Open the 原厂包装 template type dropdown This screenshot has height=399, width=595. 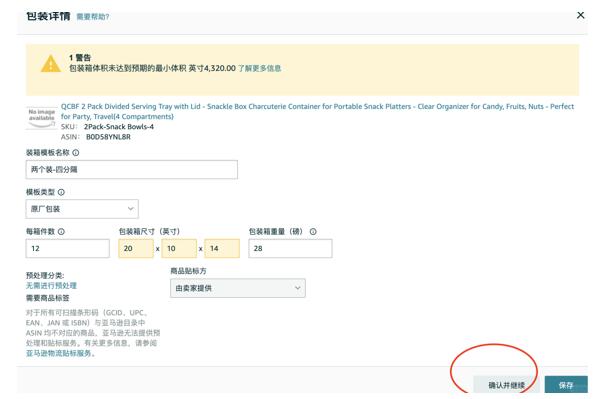pyautogui.click(x=82, y=209)
